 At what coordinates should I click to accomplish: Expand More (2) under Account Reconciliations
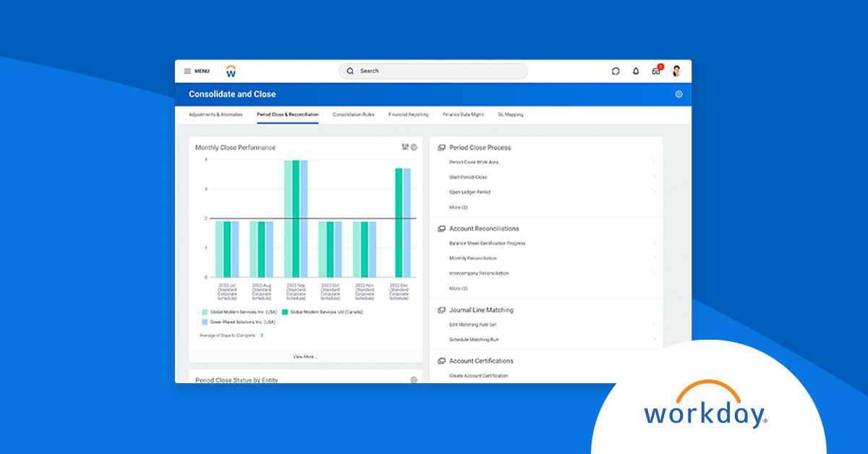tap(457, 288)
